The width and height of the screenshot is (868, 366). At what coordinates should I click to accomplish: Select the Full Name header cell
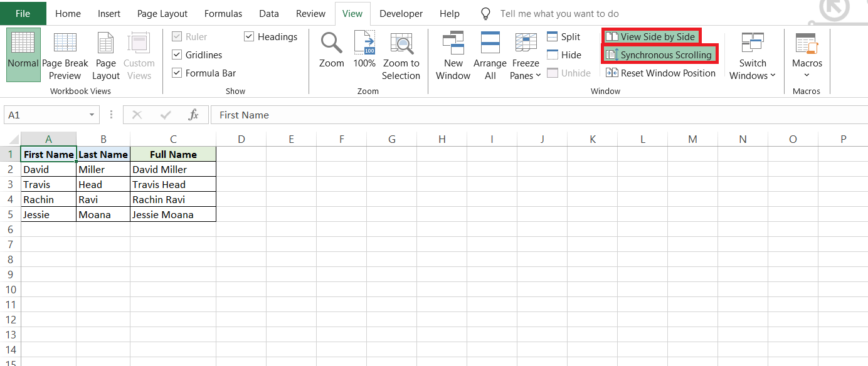[x=173, y=154]
